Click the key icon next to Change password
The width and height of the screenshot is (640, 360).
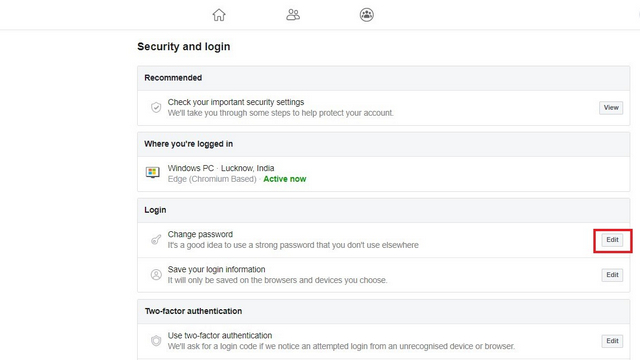click(x=156, y=240)
